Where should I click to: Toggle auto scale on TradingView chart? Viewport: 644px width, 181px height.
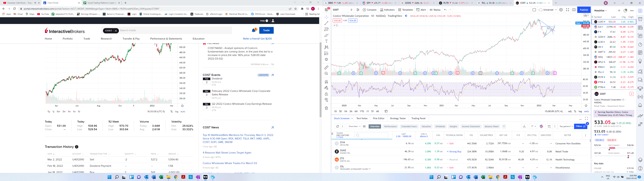point(586,111)
